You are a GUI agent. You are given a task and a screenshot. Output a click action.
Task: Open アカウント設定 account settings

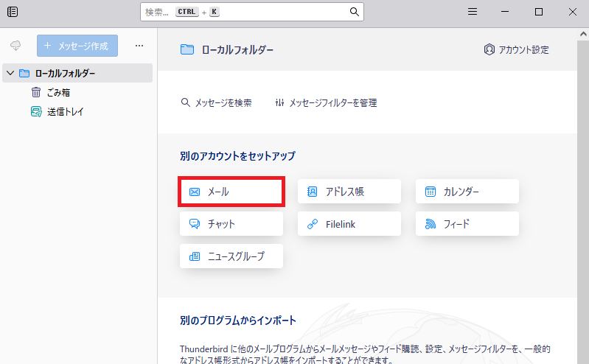pyautogui.click(x=516, y=49)
